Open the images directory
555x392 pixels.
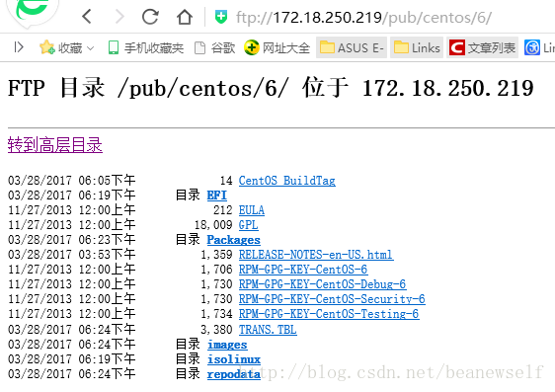coord(227,345)
